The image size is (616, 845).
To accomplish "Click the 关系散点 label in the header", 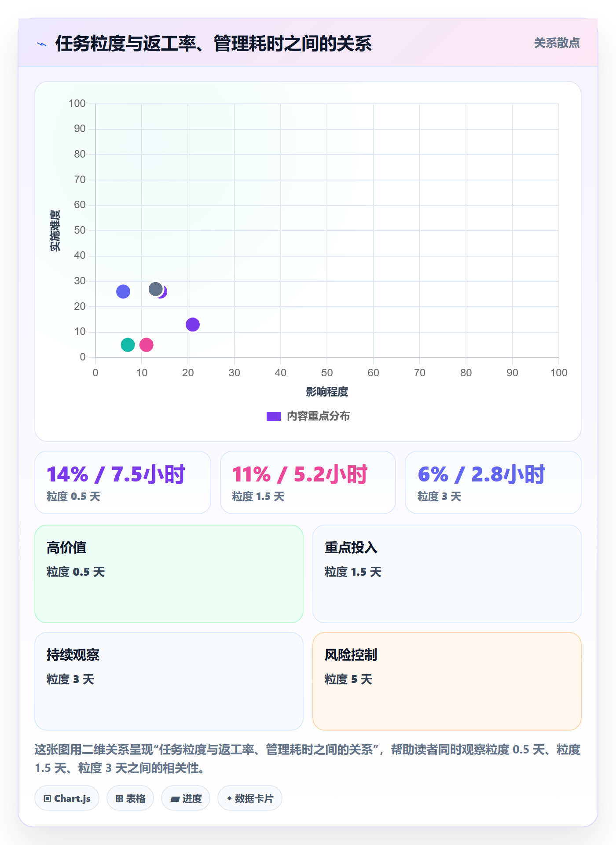I will tap(557, 43).
